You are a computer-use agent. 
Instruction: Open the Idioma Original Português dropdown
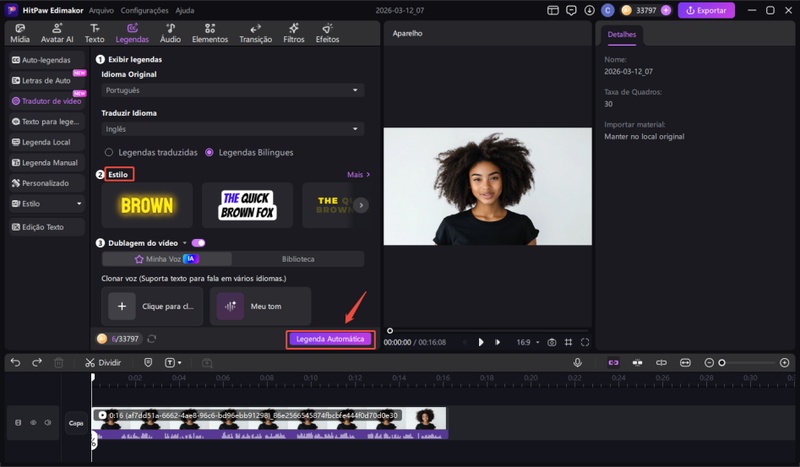click(232, 90)
